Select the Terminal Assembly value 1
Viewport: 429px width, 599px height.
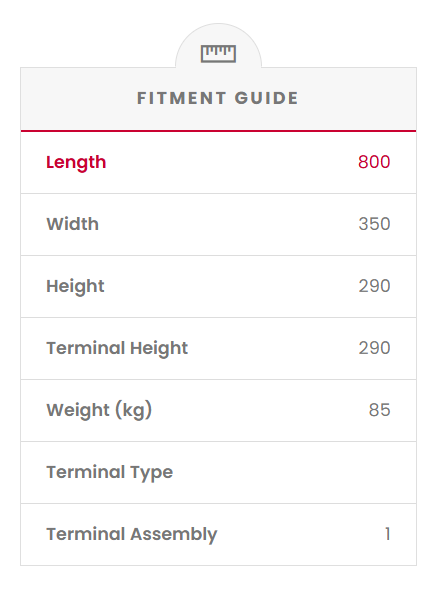coord(387,534)
